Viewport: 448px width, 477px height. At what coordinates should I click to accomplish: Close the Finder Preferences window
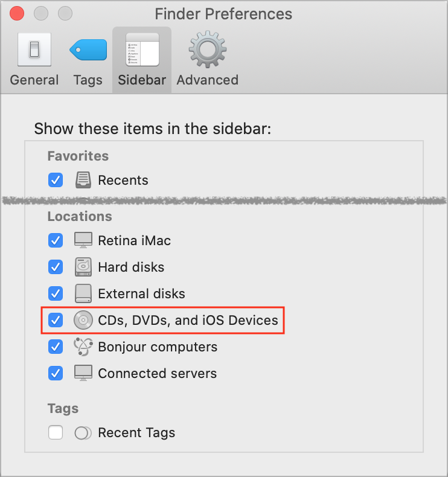pyautogui.click(x=17, y=13)
